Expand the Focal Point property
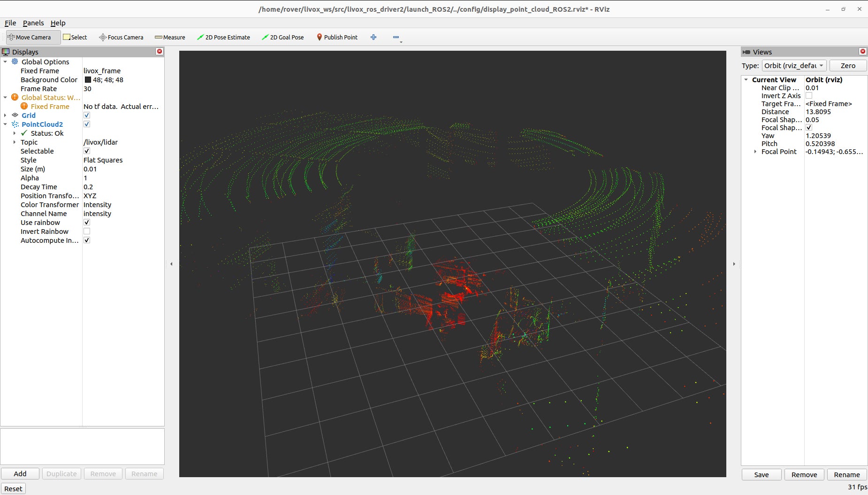Viewport: 868px width, 495px height. tap(755, 152)
